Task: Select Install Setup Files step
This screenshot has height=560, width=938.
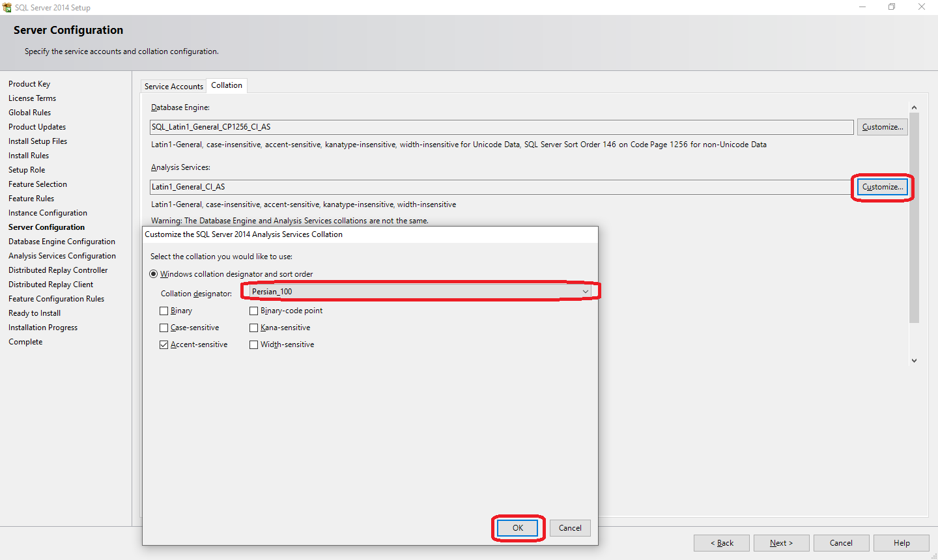Action: tap(38, 141)
